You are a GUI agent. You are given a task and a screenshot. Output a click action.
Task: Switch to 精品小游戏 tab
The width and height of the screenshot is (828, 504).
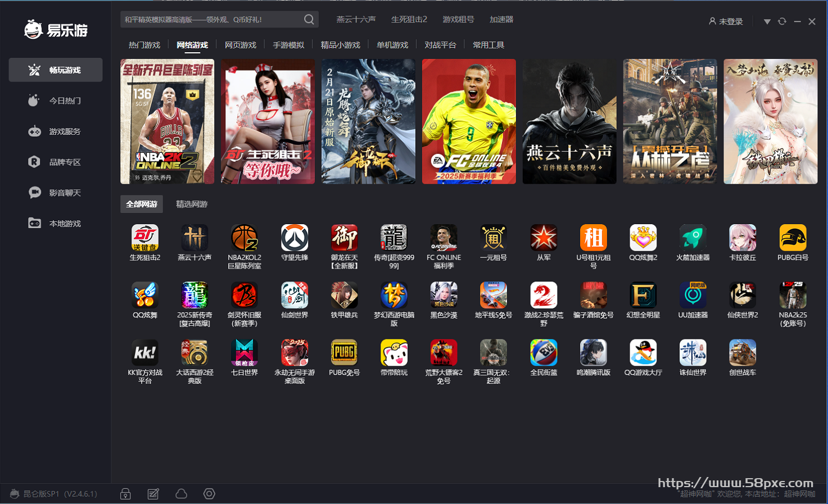340,45
